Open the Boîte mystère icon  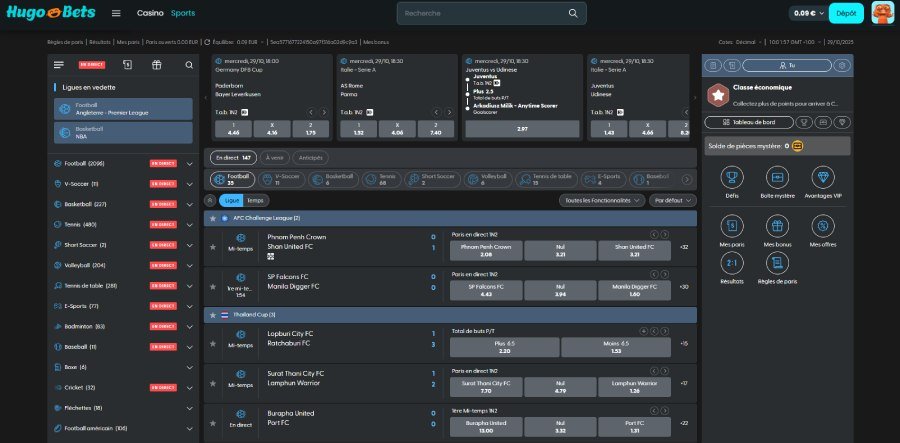(x=778, y=177)
